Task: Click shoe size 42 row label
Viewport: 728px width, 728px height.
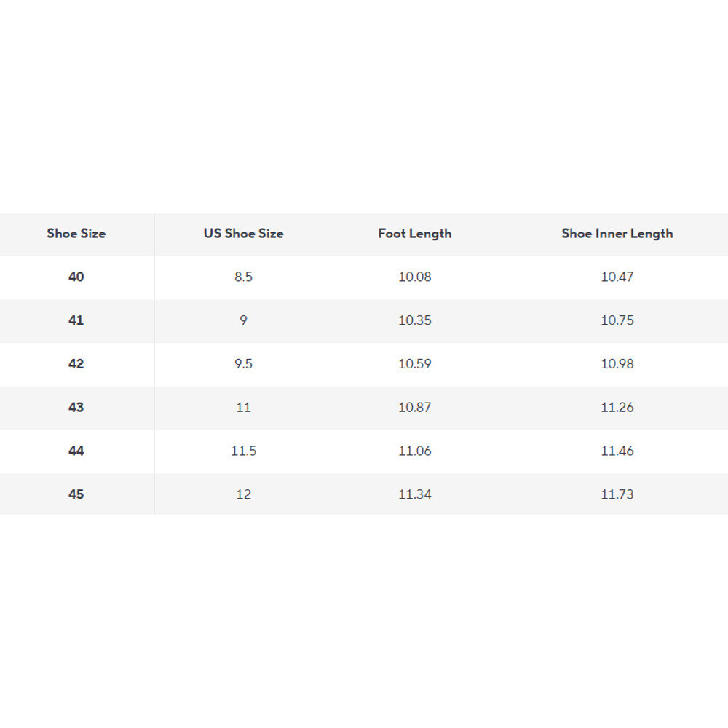Action: [76, 364]
